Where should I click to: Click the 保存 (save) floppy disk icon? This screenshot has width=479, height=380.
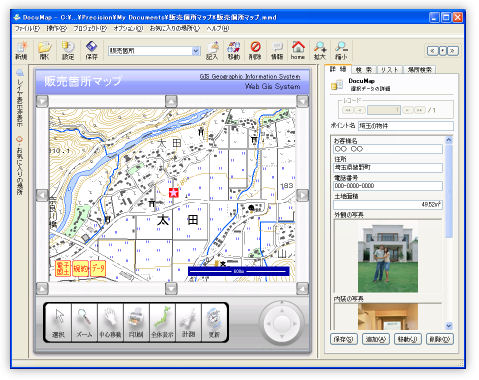coord(91,51)
